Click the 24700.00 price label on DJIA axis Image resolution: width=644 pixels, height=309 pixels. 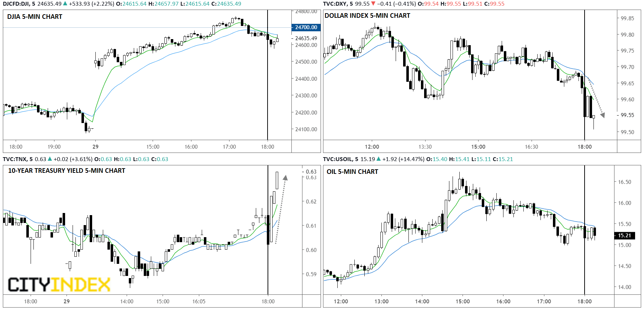pyautogui.click(x=306, y=27)
